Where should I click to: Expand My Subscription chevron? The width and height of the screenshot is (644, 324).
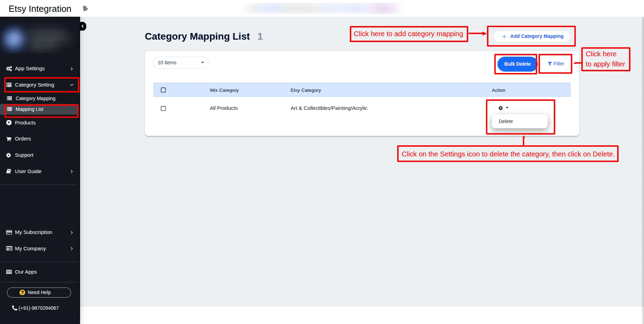coord(72,233)
